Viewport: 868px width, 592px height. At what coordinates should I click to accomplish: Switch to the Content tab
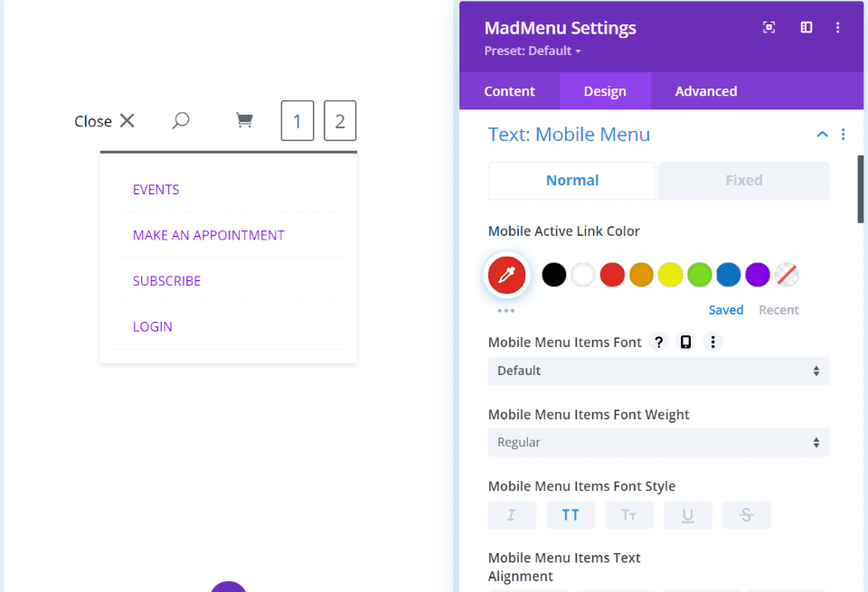509,91
